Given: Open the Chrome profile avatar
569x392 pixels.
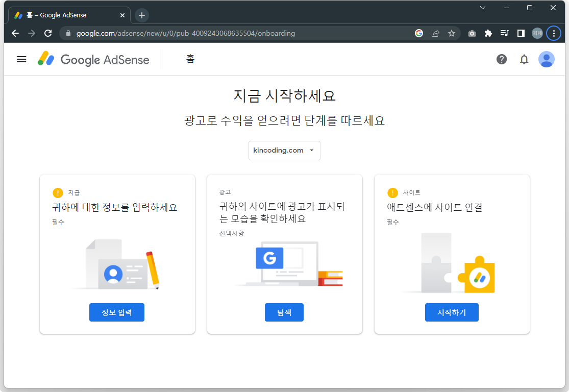Looking at the screenshot, I should tap(537, 33).
